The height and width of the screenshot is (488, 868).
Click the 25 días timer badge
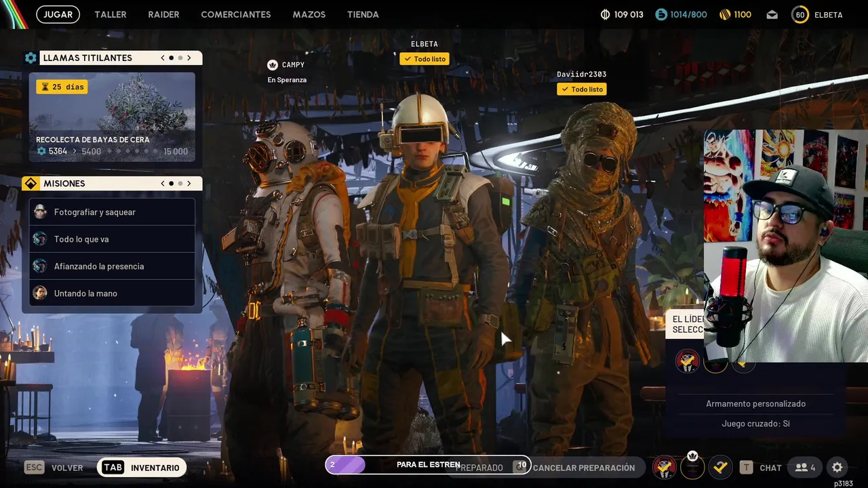[62, 87]
